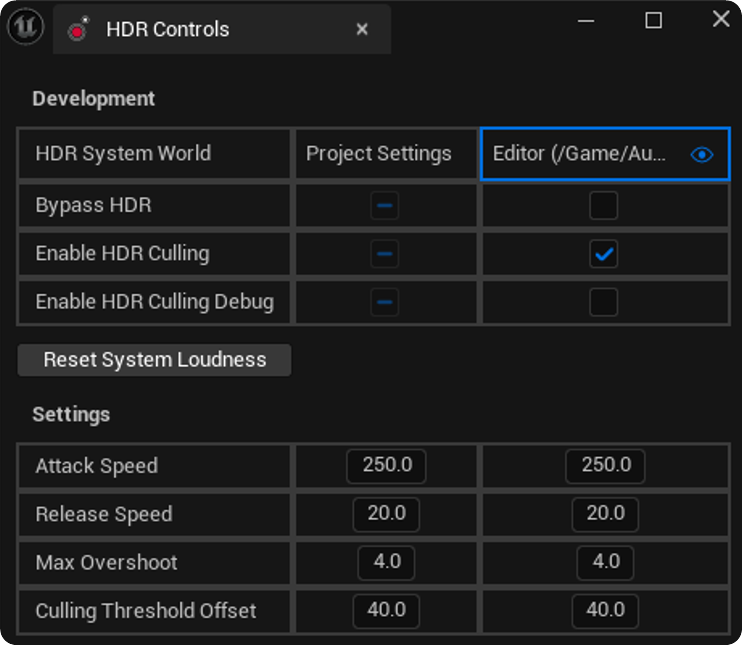Viewport: 742px width, 645px height.
Task: Minimize the HDR Controls window
Action: [586, 21]
